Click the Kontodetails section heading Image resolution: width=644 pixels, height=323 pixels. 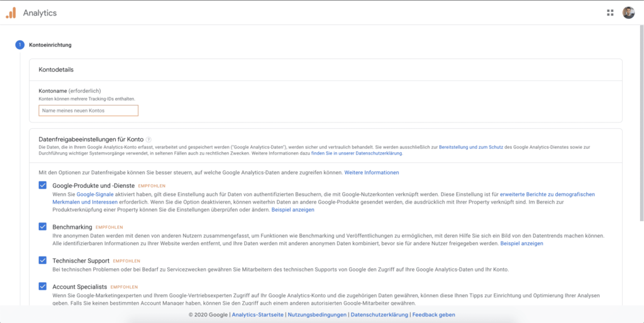point(56,70)
